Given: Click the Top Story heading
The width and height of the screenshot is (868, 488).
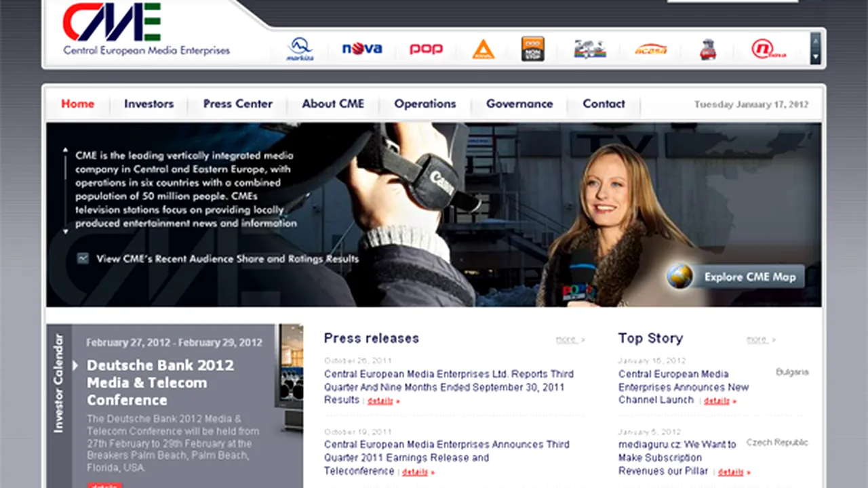Looking at the screenshot, I should (650, 338).
